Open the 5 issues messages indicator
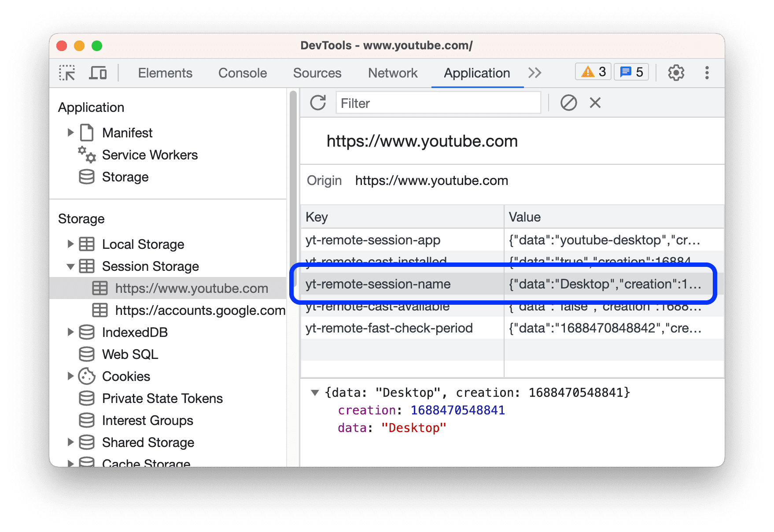Image resolution: width=774 pixels, height=532 pixels. coord(630,72)
